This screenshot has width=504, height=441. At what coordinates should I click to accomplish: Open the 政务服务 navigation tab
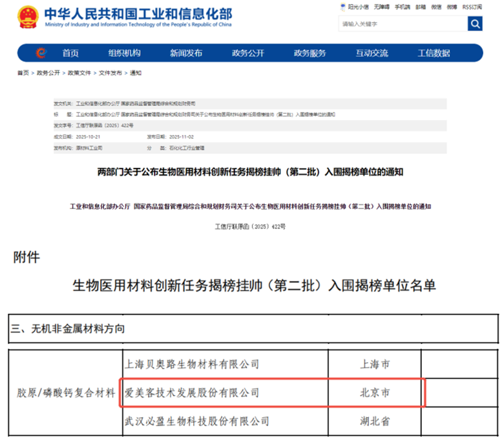click(310, 53)
